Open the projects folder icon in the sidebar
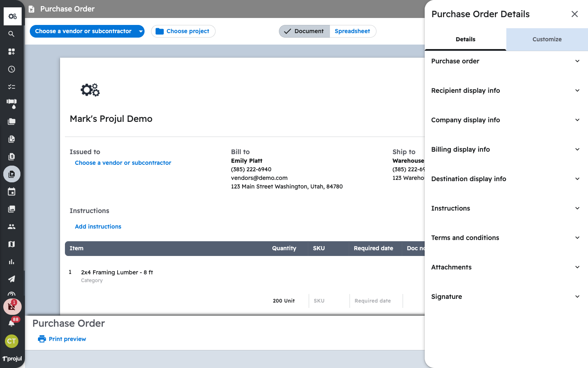Image resolution: width=588 pixels, height=368 pixels. [x=11, y=121]
